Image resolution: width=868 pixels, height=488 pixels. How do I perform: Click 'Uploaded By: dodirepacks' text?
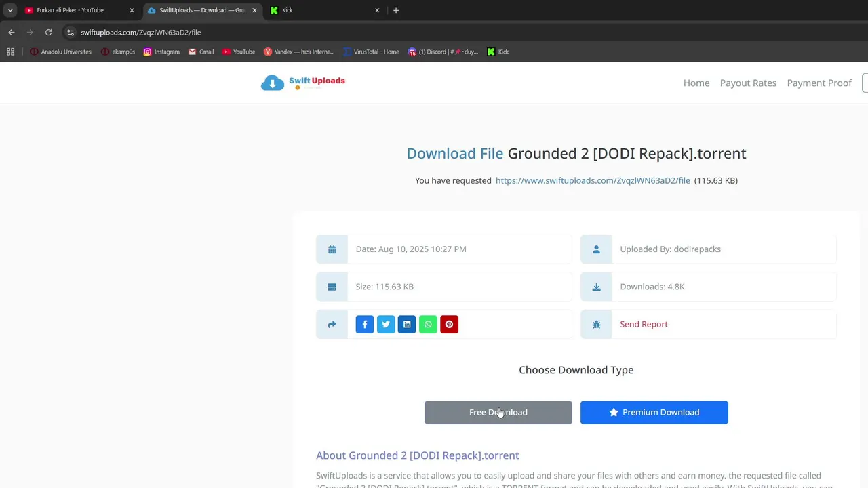pyautogui.click(x=670, y=249)
